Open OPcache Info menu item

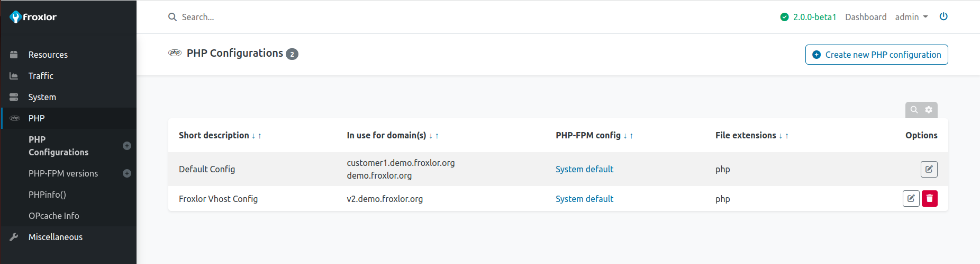(54, 216)
